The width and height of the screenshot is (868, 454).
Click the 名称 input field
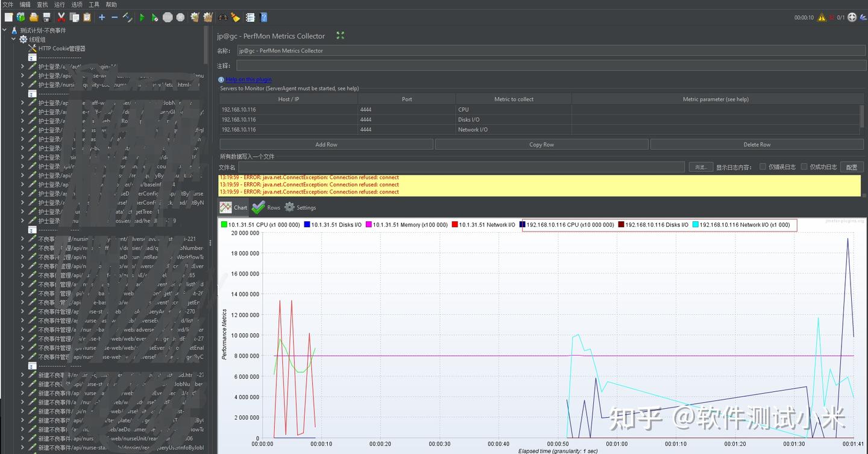tap(551, 51)
